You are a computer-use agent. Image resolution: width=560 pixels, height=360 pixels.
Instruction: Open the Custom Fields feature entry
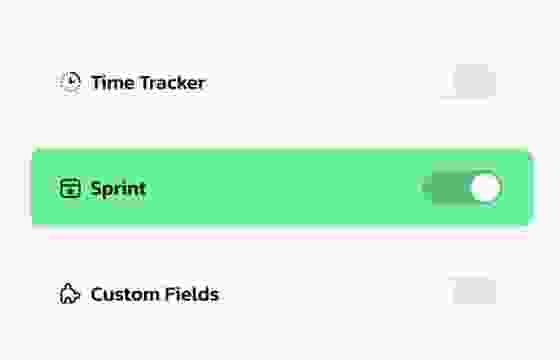pos(280,294)
